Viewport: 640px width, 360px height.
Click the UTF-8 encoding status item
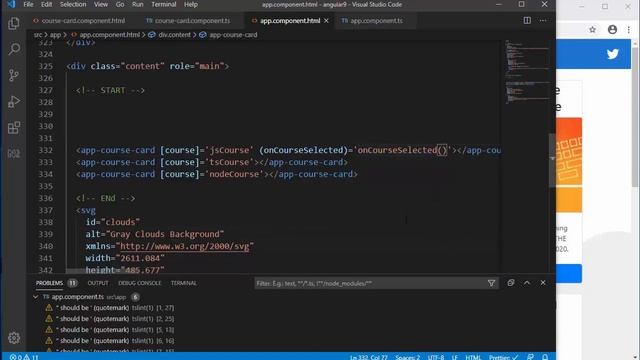click(436, 357)
